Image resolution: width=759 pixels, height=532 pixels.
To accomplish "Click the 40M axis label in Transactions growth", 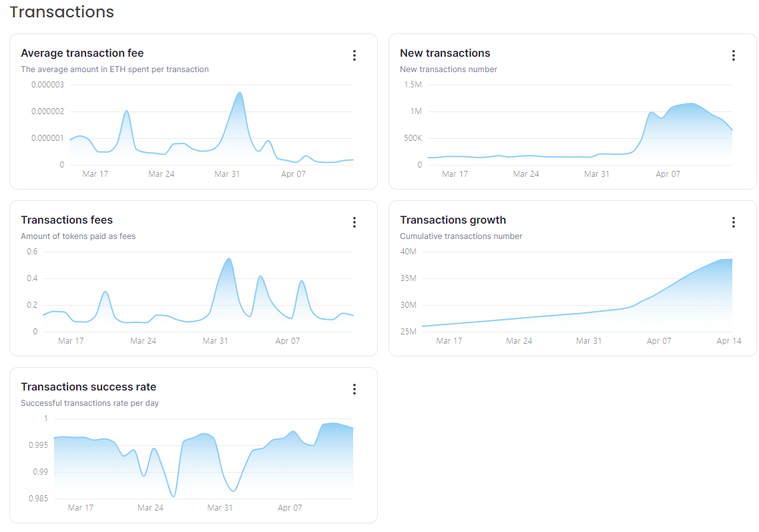I will coord(408,252).
